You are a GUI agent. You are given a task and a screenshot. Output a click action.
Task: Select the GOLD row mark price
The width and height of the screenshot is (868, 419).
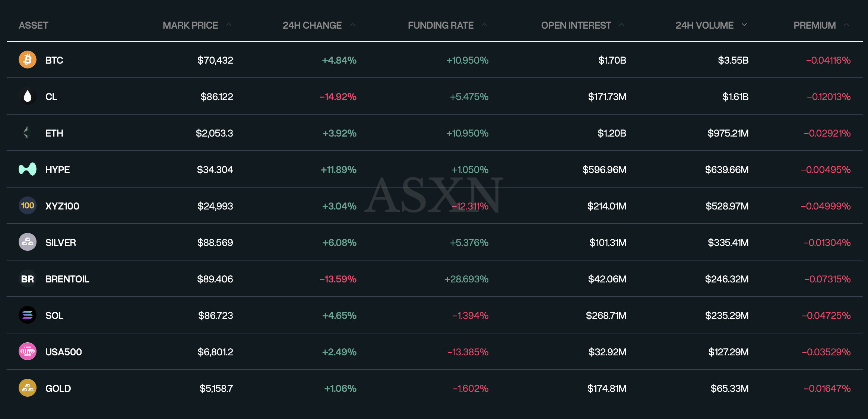(x=216, y=388)
